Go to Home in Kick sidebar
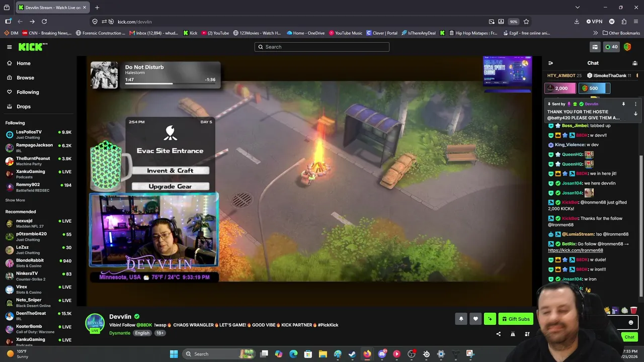The height and width of the screenshot is (362, 644). (x=24, y=63)
